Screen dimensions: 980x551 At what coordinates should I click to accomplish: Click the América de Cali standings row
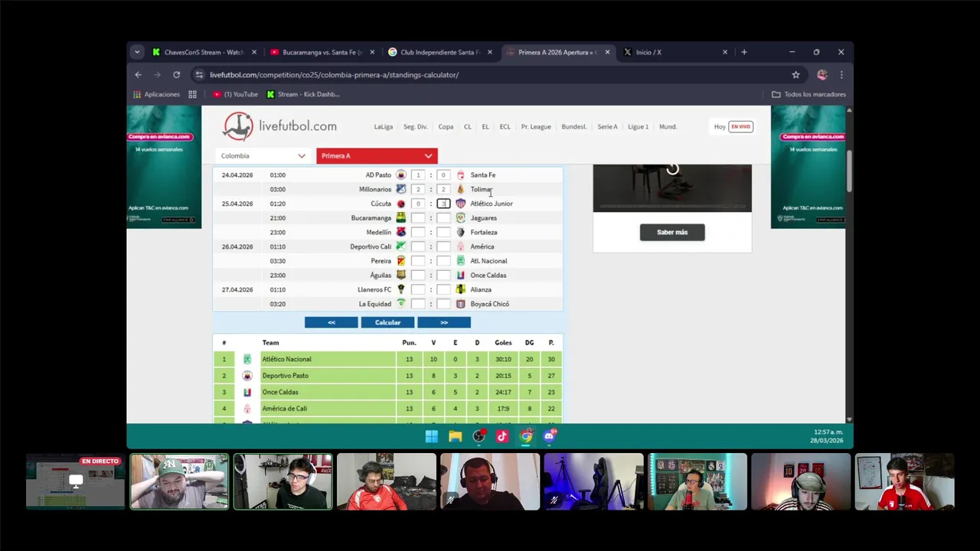pyautogui.click(x=387, y=409)
